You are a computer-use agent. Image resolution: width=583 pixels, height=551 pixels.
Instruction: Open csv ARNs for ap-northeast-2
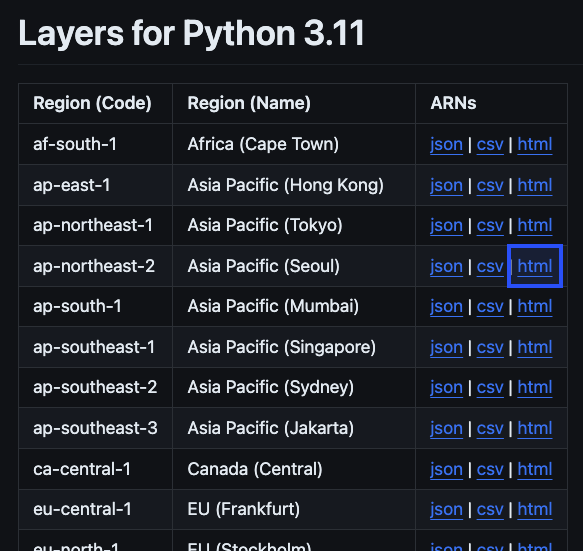tap(490, 266)
